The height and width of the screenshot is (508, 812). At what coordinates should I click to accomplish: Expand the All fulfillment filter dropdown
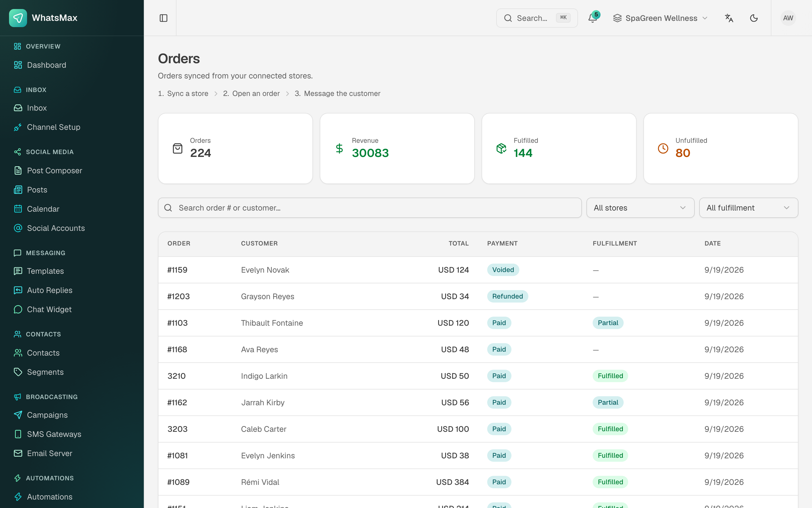(x=748, y=208)
